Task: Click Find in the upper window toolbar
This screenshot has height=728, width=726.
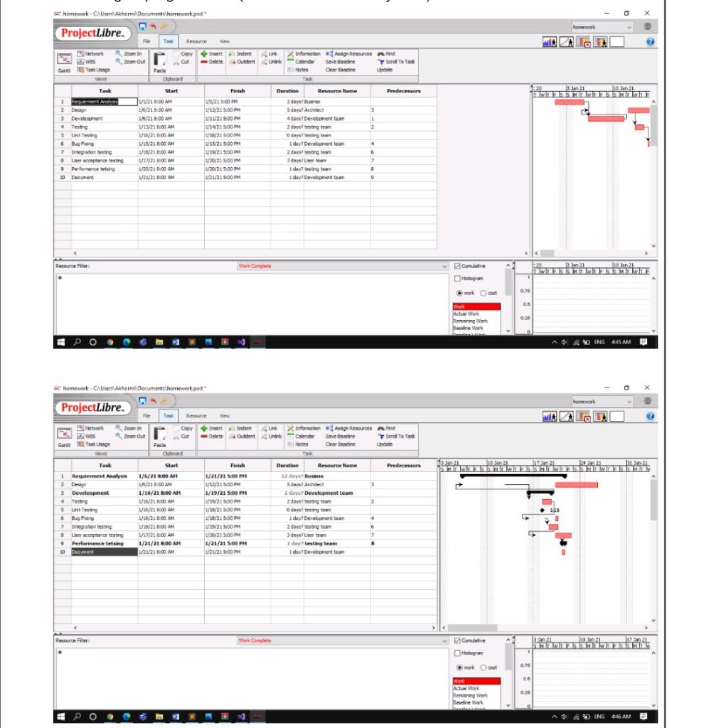Action: point(386,54)
